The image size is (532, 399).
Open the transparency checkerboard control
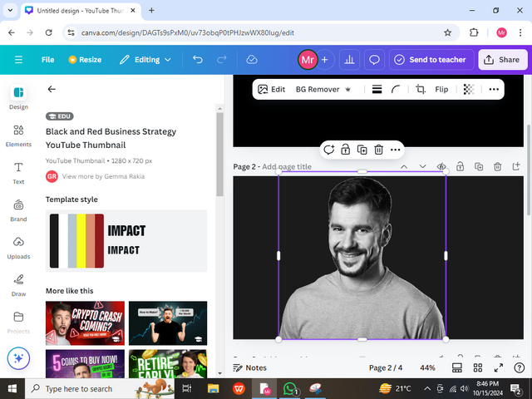[x=469, y=89]
